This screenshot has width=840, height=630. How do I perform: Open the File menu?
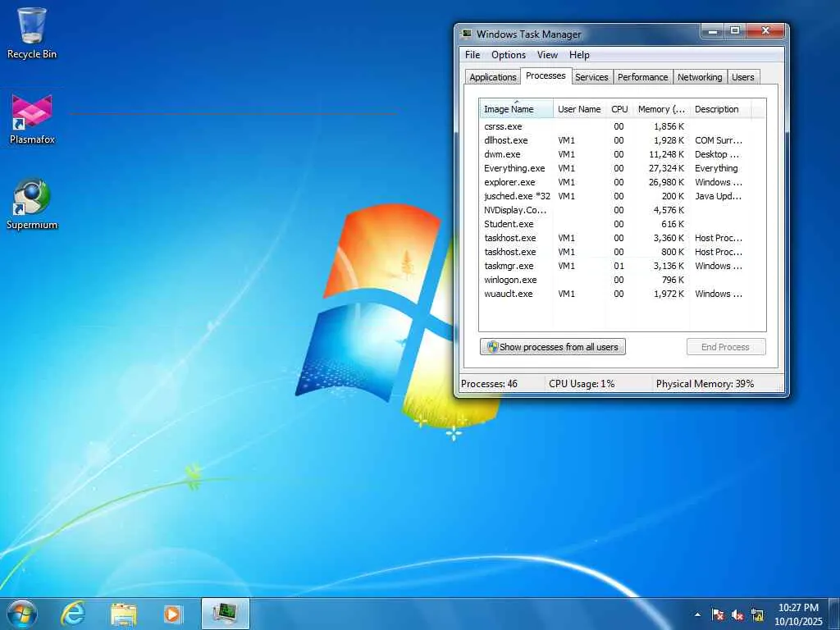(x=472, y=55)
